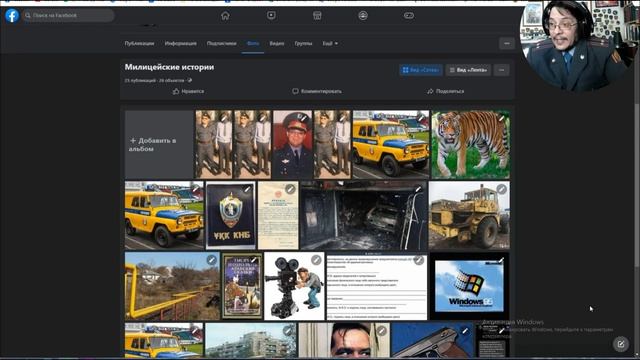The image size is (640, 360).
Task: Edit pencil on ҰҚК КНБ badge photo
Action: pyautogui.click(x=247, y=189)
